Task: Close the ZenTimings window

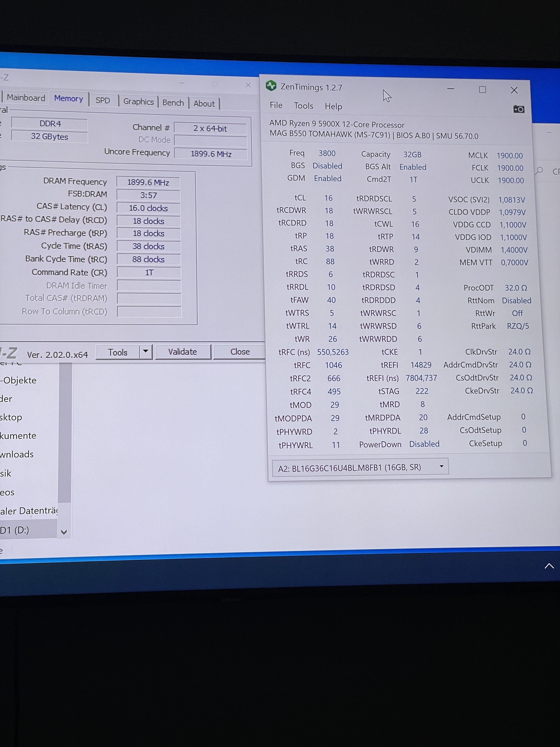Action: coord(514,90)
